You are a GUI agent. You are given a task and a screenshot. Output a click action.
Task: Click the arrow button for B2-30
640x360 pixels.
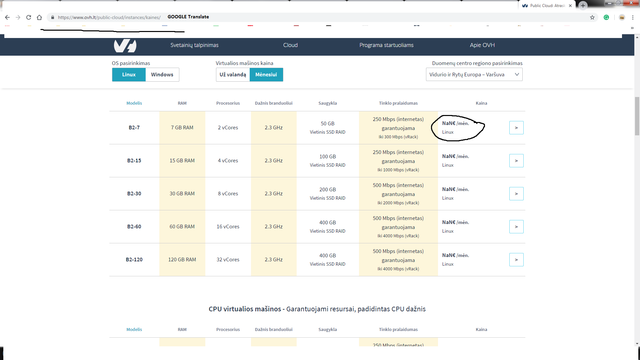[x=516, y=194]
